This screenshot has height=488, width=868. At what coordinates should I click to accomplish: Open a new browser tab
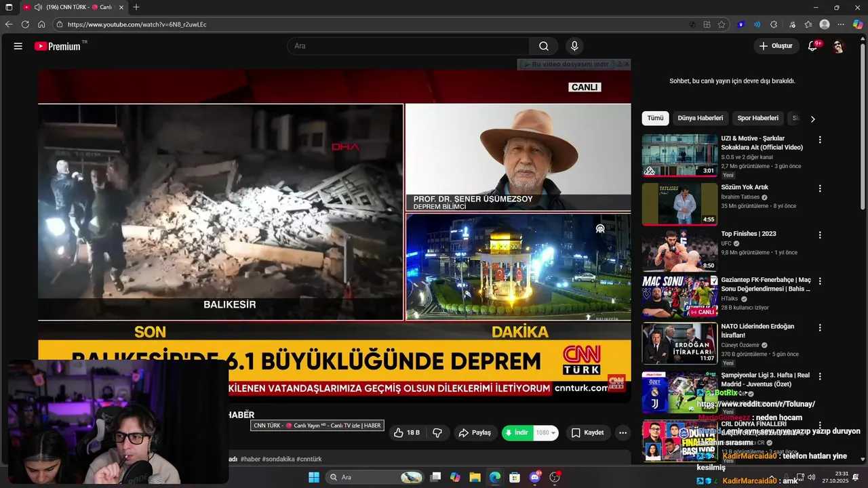[136, 7]
